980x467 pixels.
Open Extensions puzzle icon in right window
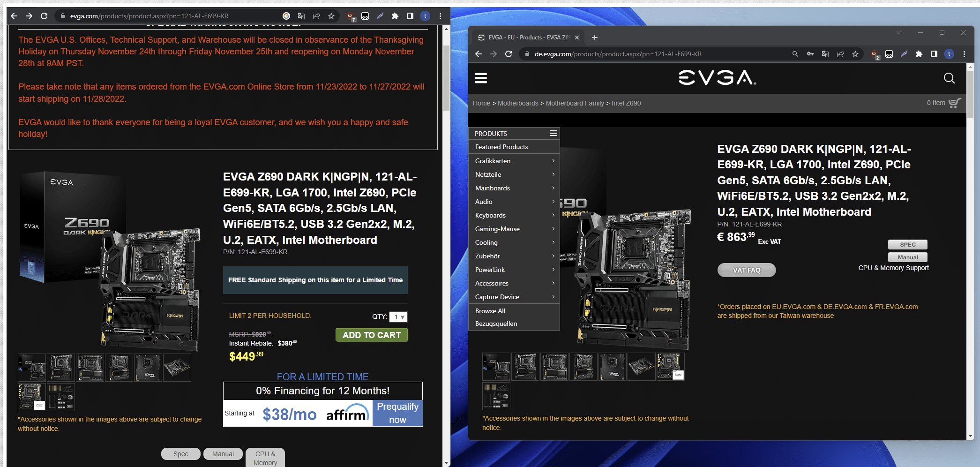(919, 54)
